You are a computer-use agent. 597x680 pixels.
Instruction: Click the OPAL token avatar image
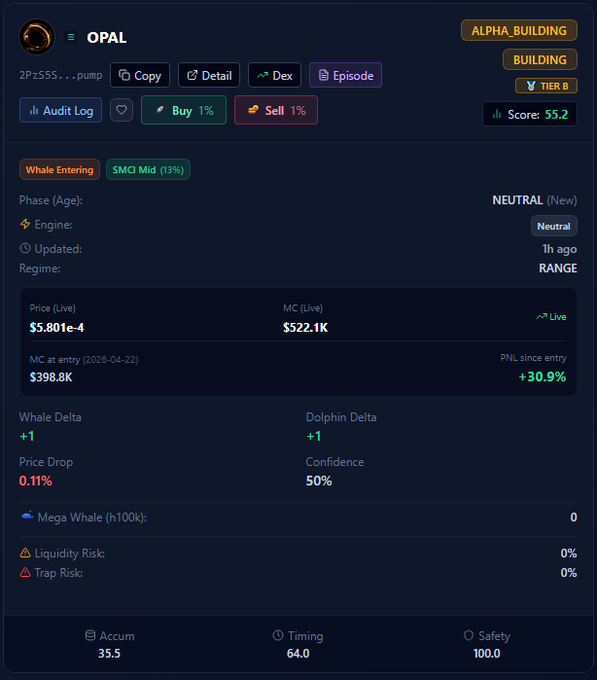point(37,37)
